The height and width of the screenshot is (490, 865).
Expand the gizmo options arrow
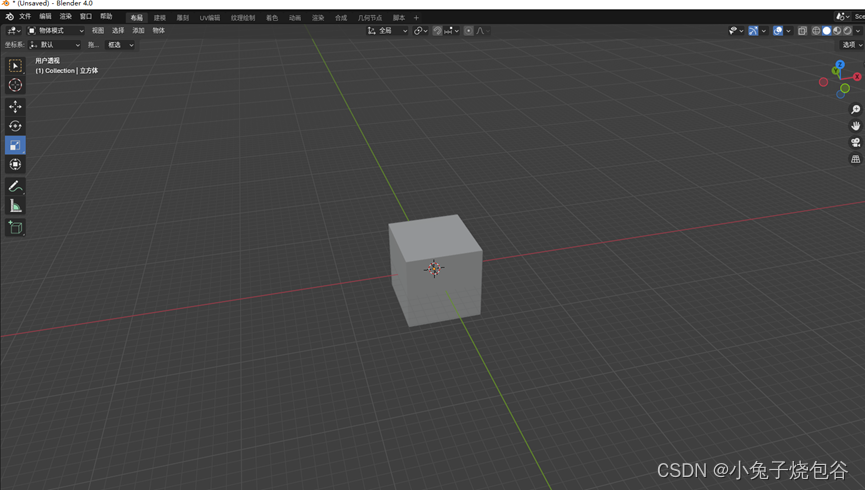[x=763, y=31]
